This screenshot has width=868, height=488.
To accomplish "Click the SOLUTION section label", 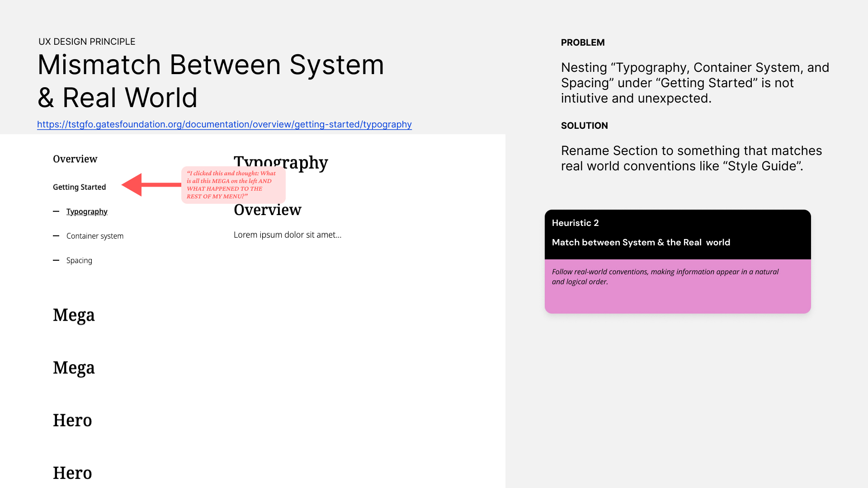I will pos(584,126).
